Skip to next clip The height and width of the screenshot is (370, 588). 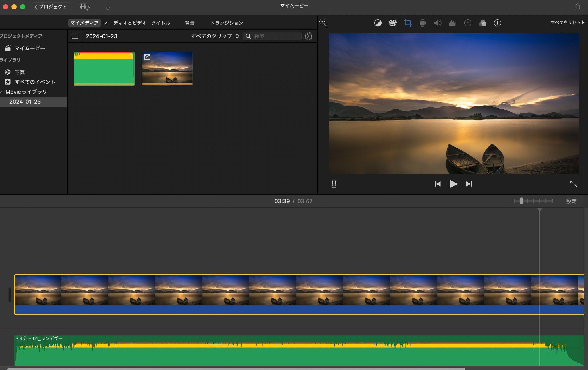coord(469,184)
